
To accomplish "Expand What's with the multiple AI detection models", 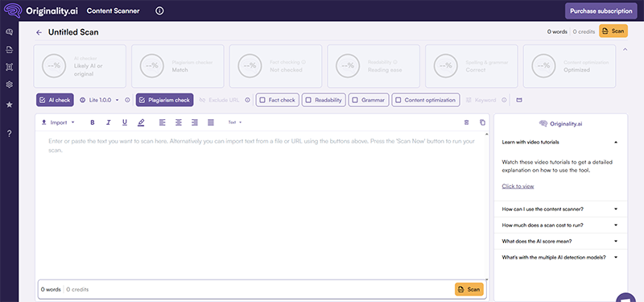I will coord(560,257).
